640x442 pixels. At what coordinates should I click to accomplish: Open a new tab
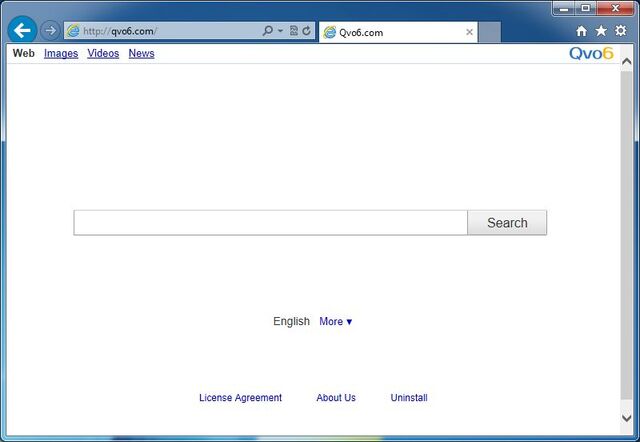(489, 32)
